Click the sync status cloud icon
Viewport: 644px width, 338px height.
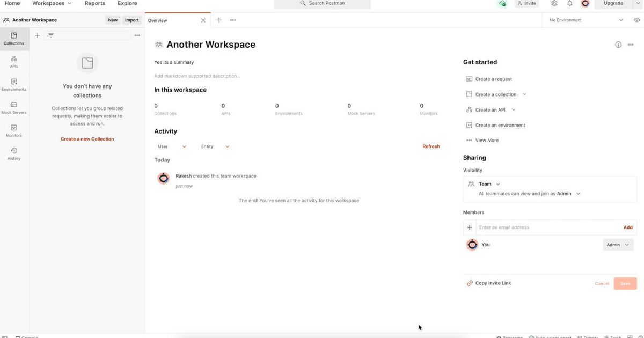point(502,3)
